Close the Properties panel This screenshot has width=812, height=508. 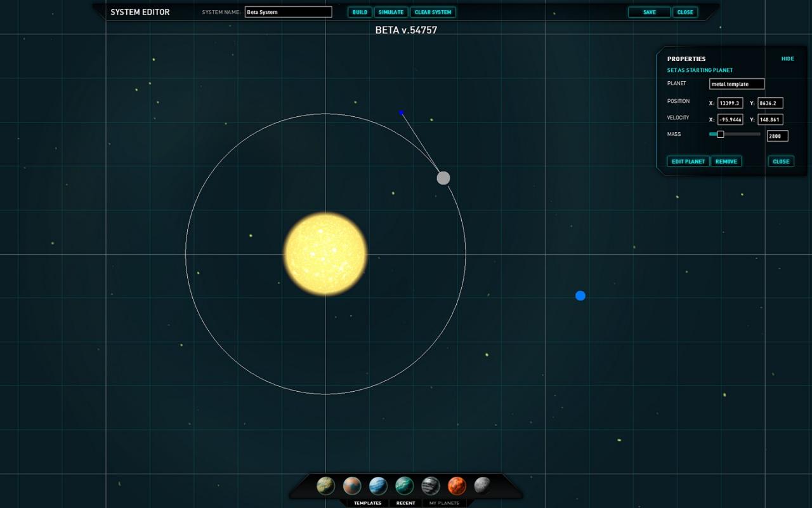pos(781,161)
